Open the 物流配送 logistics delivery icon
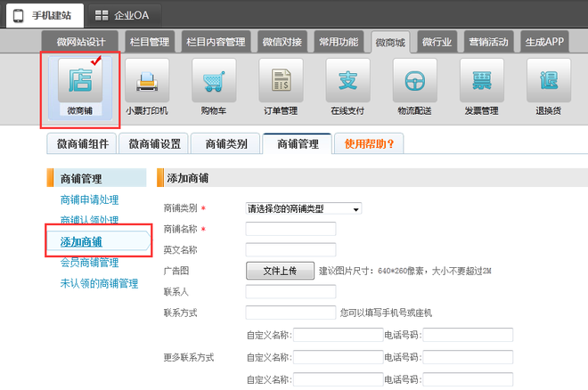Image resolution: width=588 pixels, height=390 pixels. pyautogui.click(x=414, y=81)
